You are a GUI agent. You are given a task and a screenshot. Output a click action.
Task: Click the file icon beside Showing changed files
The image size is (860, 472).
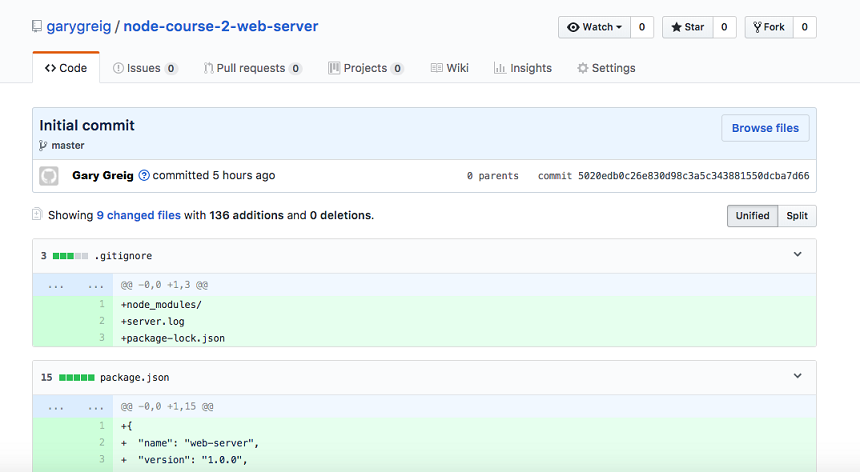tap(37, 215)
